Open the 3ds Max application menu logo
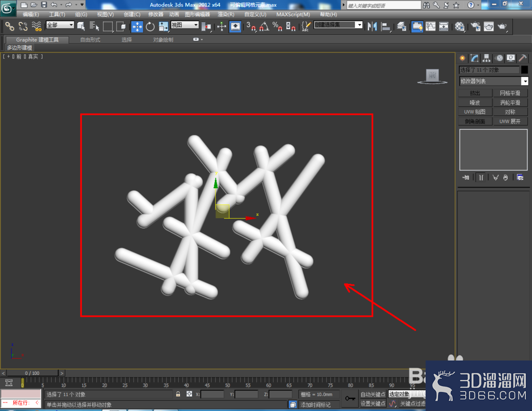Screen dimensions: 532x411 point(7,8)
